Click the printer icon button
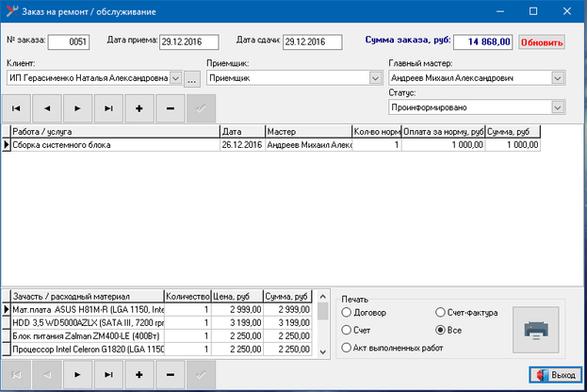 535,331
